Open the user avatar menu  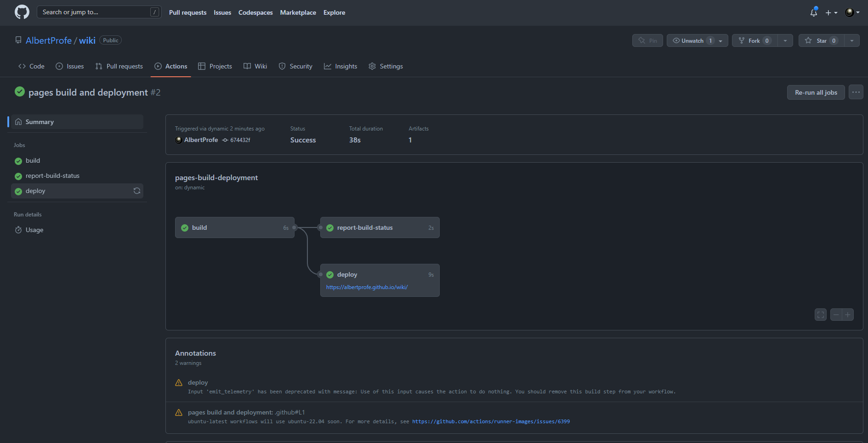852,12
